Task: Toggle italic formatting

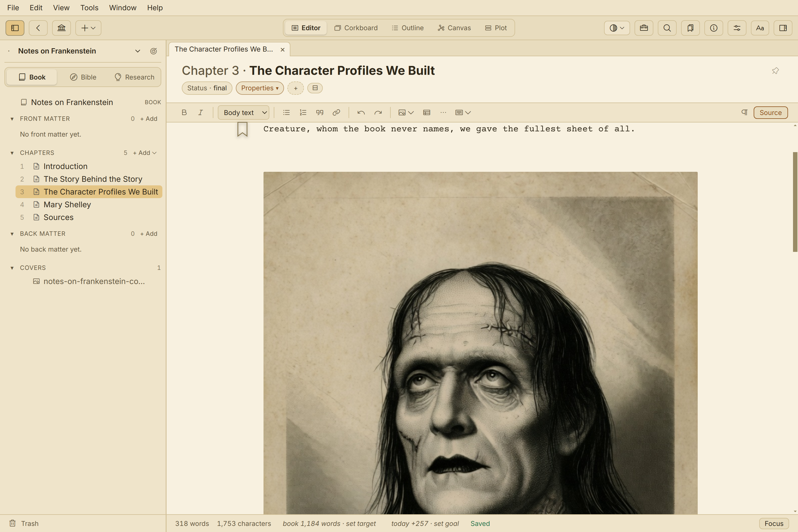Action: click(x=201, y=112)
